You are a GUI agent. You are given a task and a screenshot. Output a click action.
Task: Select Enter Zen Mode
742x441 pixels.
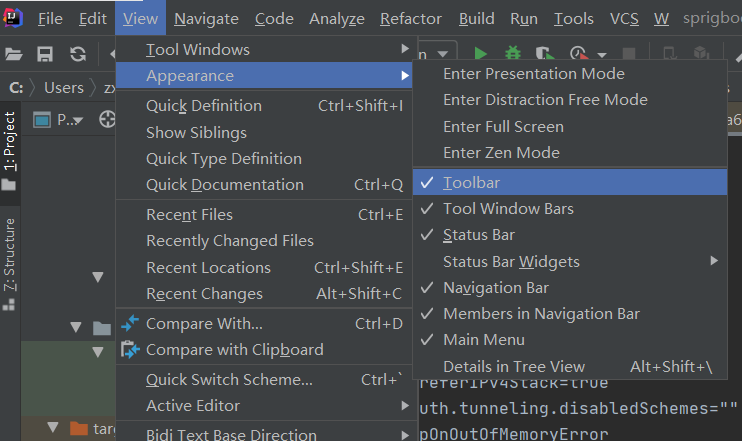coord(501,153)
